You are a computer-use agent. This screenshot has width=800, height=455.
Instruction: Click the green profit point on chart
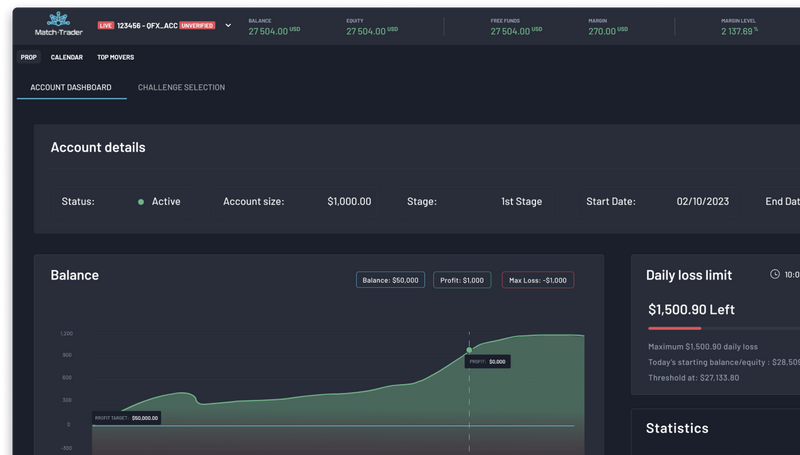469,349
